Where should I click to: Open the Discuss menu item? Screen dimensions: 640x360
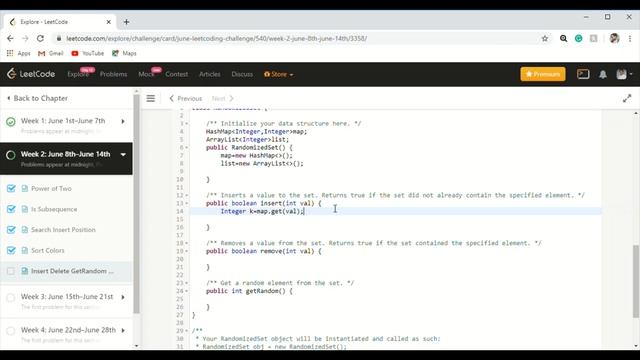click(x=242, y=74)
